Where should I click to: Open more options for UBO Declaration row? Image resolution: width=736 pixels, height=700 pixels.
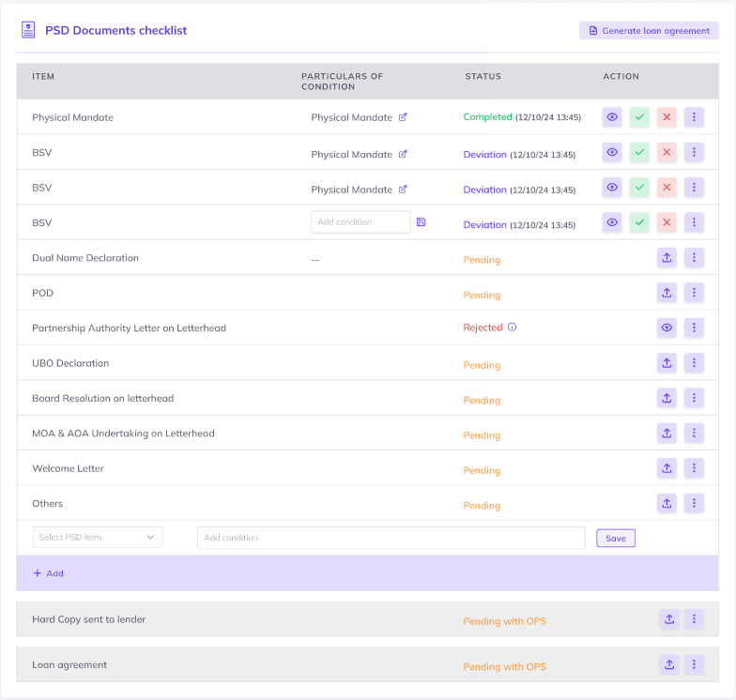pos(694,363)
